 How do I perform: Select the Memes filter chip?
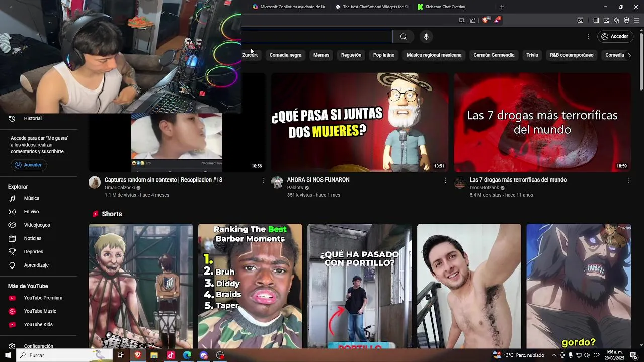coord(321,55)
